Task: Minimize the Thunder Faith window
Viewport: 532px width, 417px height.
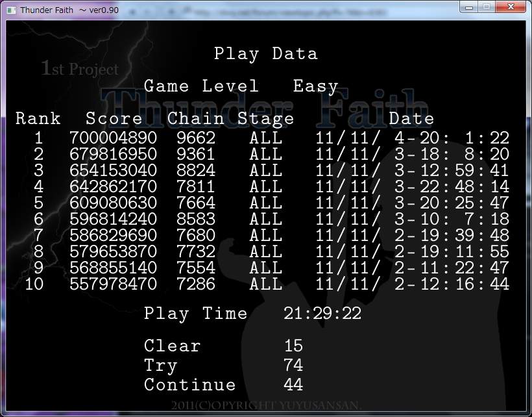Action: [470, 6]
